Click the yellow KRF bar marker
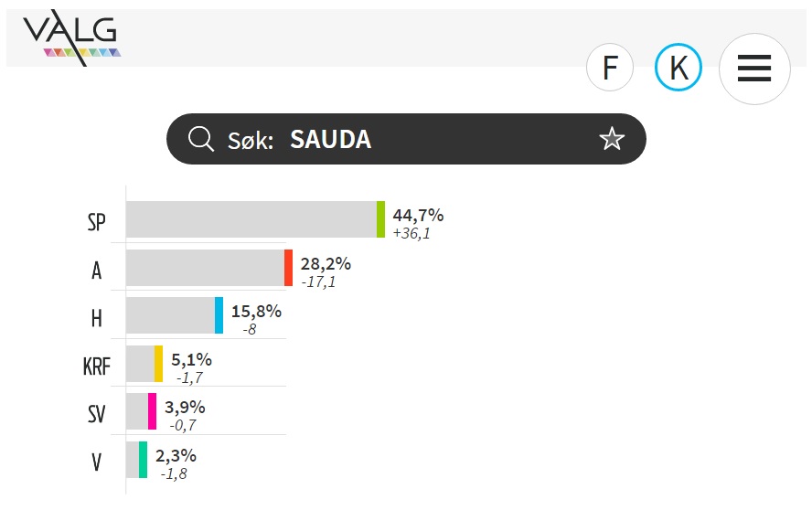The width and height of the screenshot is (812, 510). pos(158,364)
